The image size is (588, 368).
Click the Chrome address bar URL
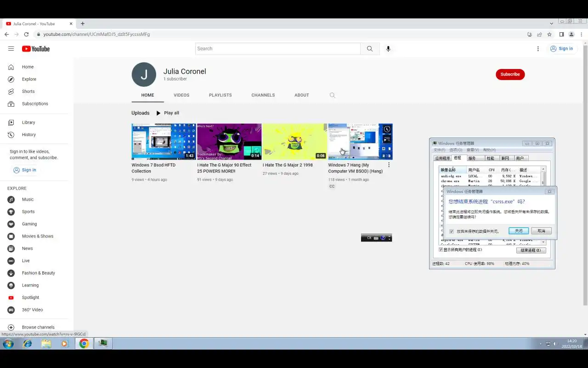point(96,34)
